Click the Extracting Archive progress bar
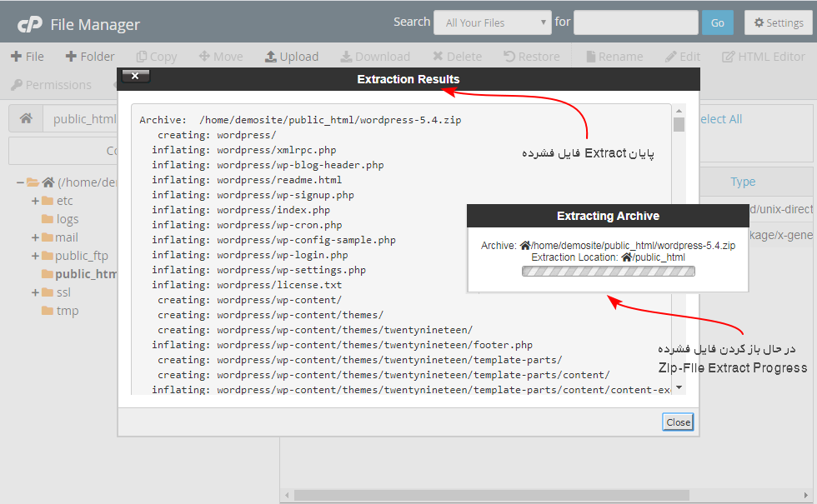The height and width of the screenshot is (504, 817). (x=608, y=272)
